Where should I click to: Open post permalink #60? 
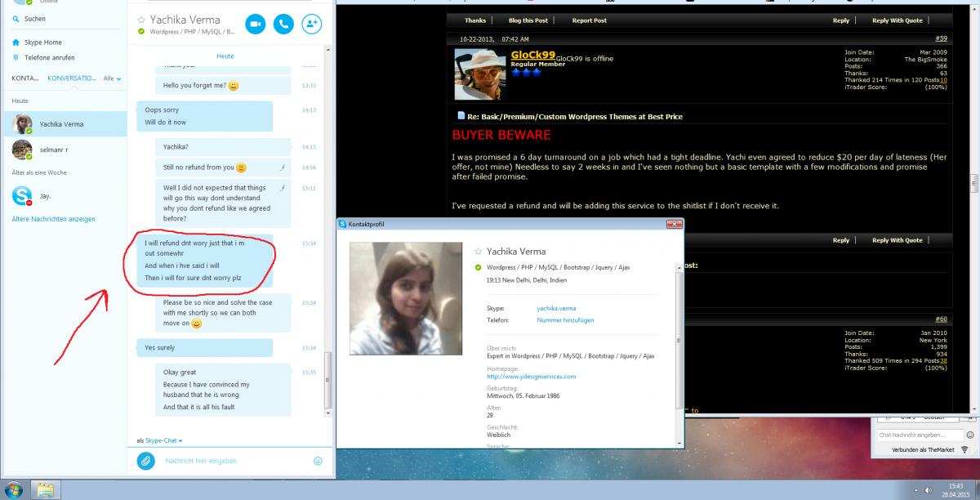pos(941,319)
